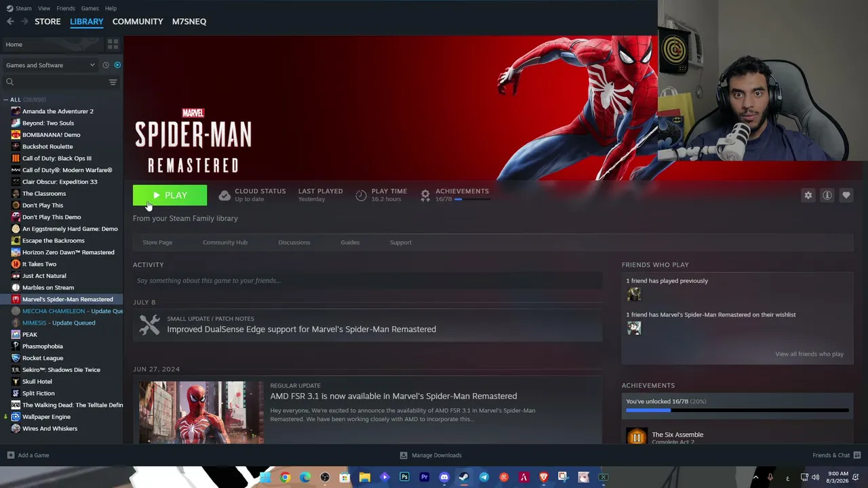Open Manage Downloads
Screen dimensions: 868x488
pyautogui.click(x=431, y=455)
